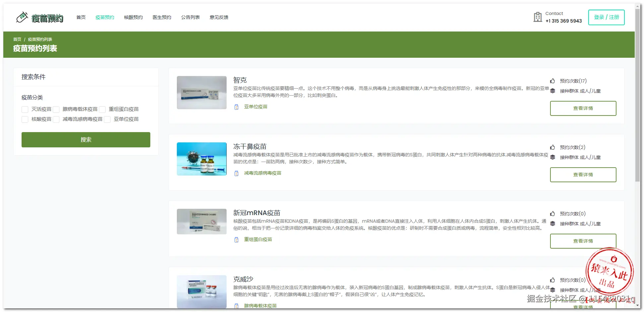Click the description text of the 智克 vaccine
This screenshot has height=312, width=644.
click(x=391, y=92)
